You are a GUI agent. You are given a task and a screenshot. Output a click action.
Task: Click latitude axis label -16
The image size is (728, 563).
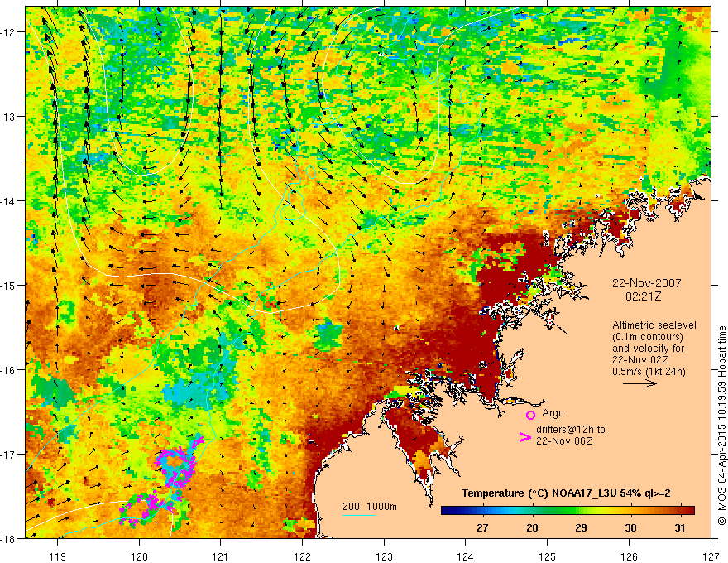click(x=8, y=370)
